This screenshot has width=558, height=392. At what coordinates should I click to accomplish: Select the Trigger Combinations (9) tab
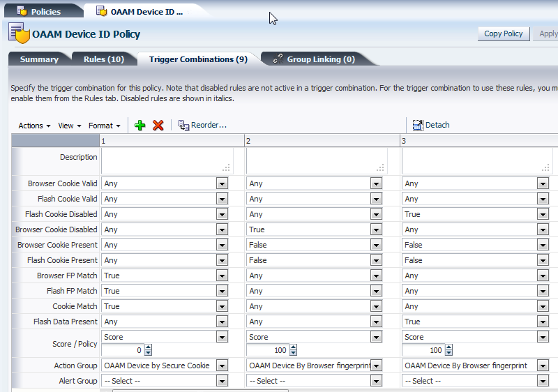[198, 59]
